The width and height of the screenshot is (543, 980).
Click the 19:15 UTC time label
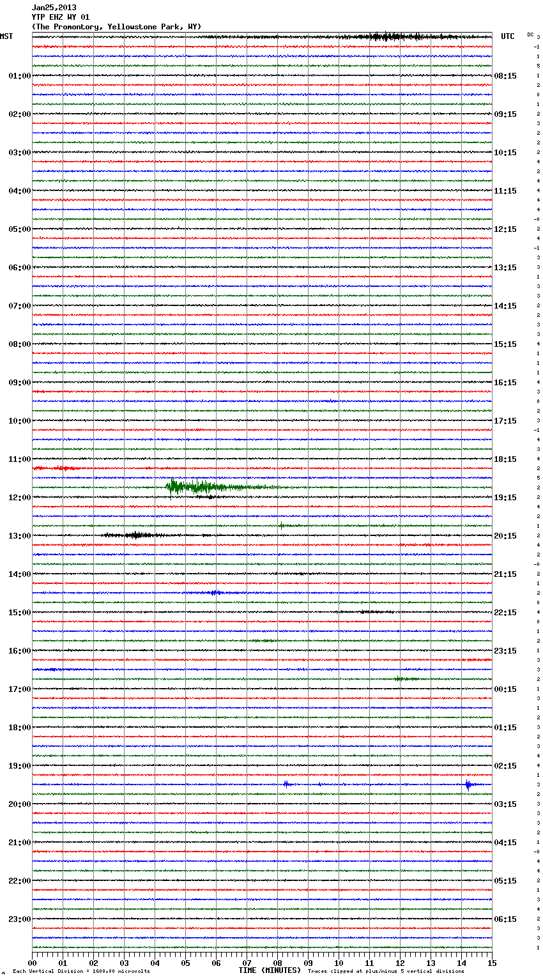pyautogui.click(x=505, y=498)
